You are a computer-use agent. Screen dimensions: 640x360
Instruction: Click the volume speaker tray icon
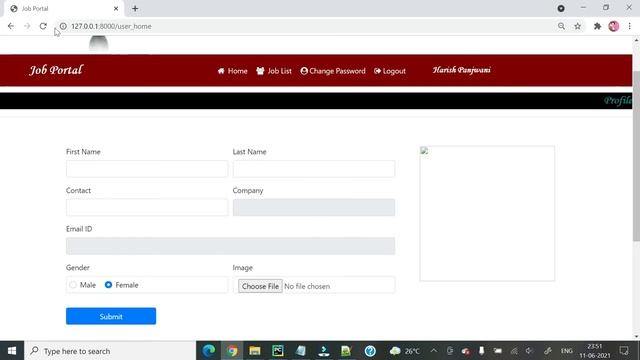point(529,351)
